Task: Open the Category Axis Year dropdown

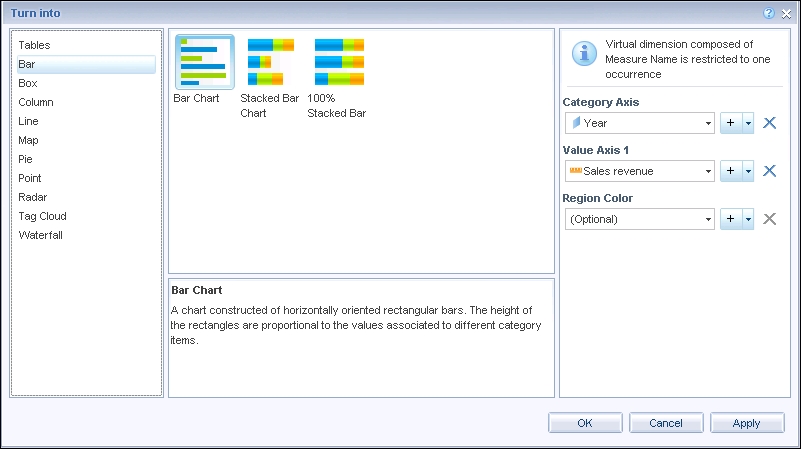Action: (x=708, y=123)
